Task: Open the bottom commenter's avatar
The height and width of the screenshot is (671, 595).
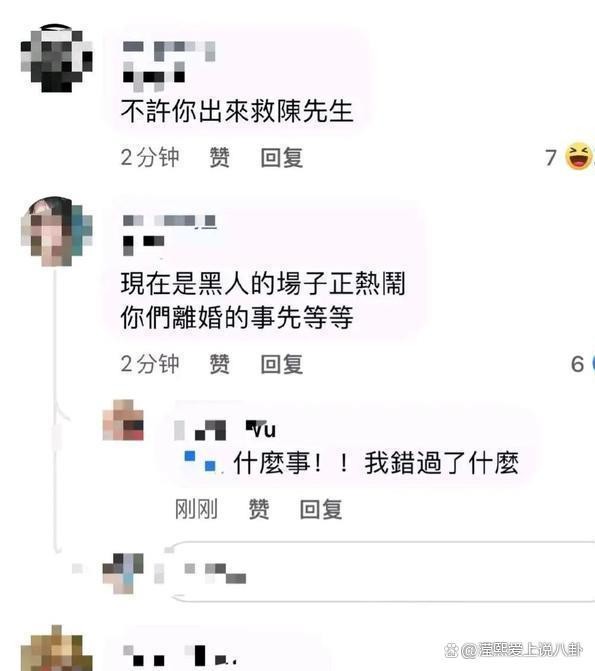Action: [57, 648]
